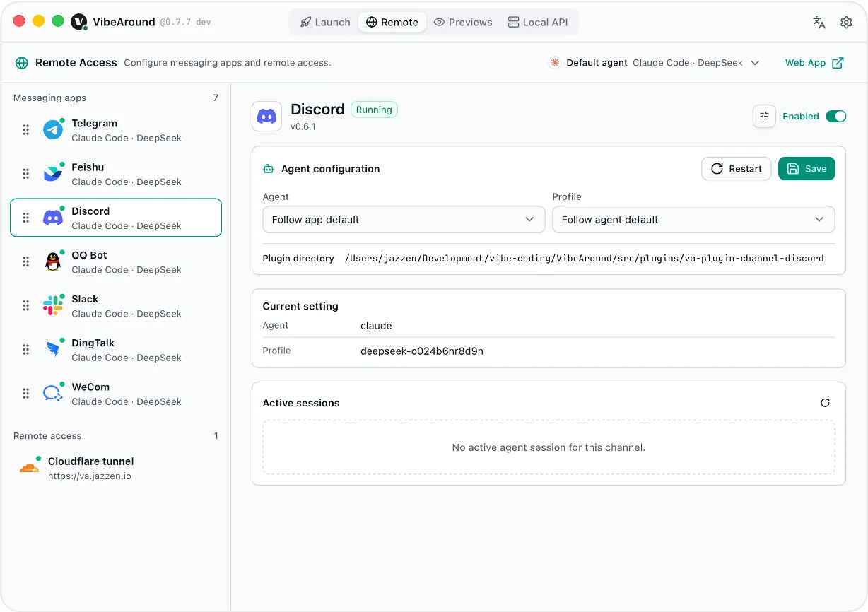Viewport: 868px width, 612px height.
Task: Switch to the Previews tab
Action: [x=463, y=22]
